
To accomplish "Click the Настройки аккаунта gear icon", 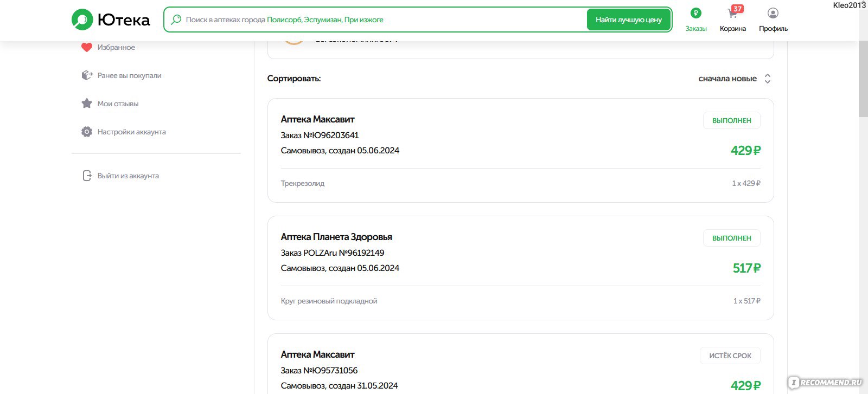I will (87, 132).
